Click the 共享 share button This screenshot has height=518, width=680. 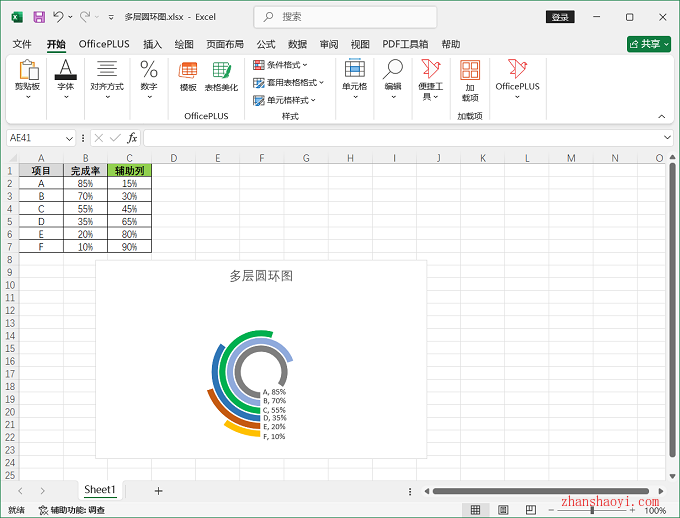[x=648, y=44]
